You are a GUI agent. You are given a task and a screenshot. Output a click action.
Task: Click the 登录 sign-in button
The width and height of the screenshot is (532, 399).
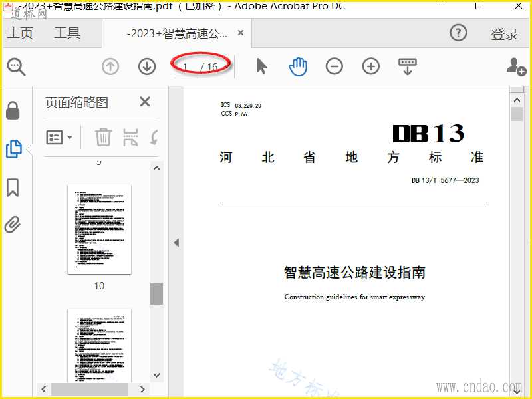click(505, 34)
